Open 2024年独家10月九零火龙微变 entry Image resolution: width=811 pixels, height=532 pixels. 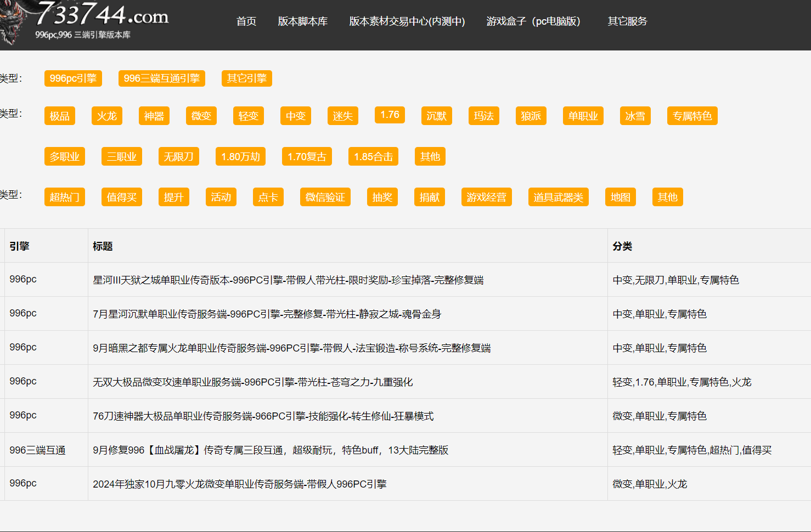click(240, 484)
